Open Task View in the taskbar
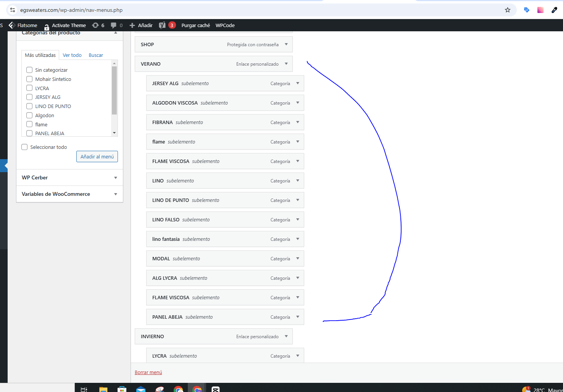 [x=84, y=389]
